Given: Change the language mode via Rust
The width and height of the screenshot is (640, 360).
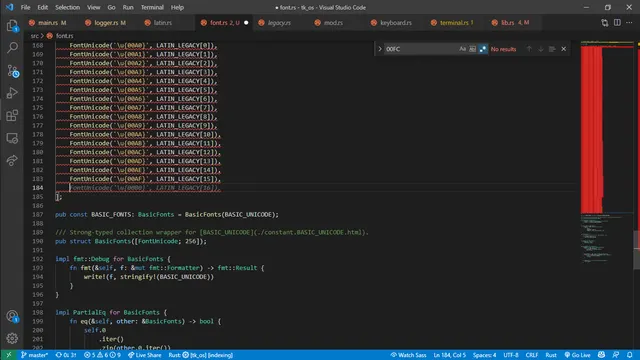Looking at the screenshot, I should pos(551,355).
